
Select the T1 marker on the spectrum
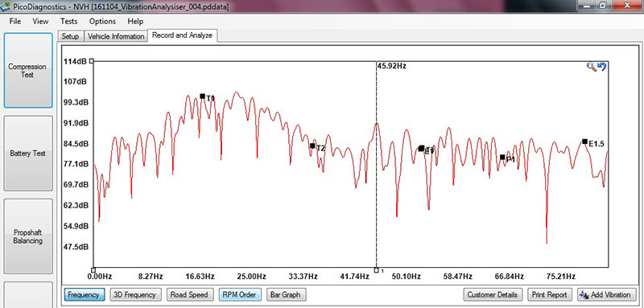pyautogui.click(x=203, y=97)
